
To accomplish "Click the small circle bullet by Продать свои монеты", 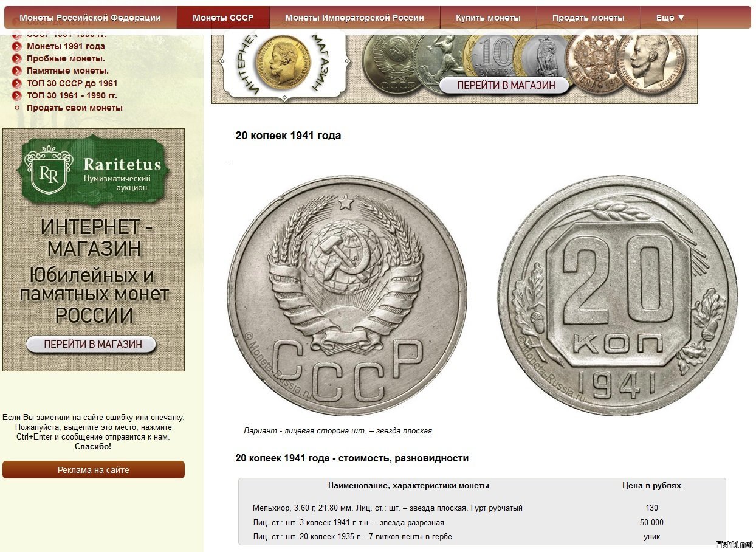I will click(17, 108).
